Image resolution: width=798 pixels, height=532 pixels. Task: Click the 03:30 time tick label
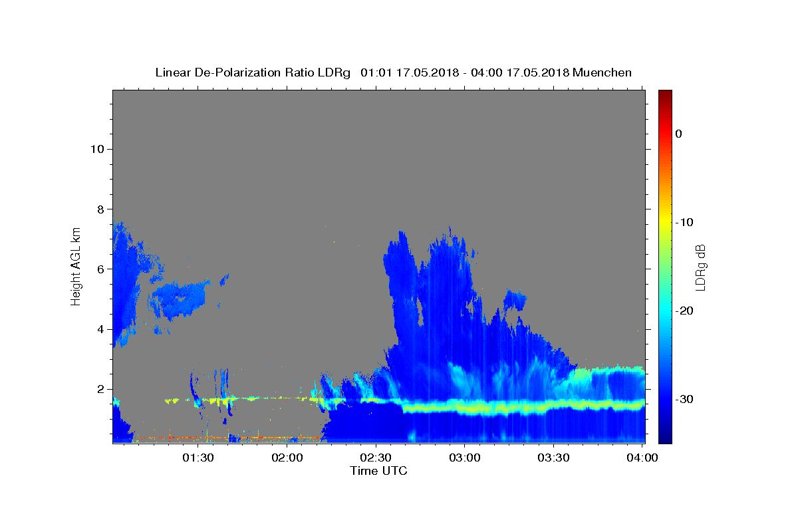pyautogui.click(x=554, y=458)
